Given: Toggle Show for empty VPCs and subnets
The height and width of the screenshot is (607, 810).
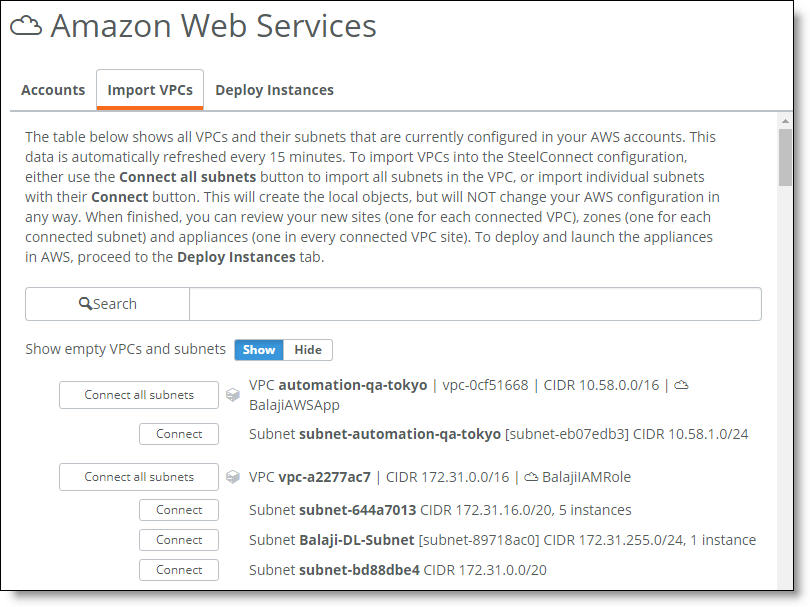Looking at the screenshot, I should tap(259, 350).
